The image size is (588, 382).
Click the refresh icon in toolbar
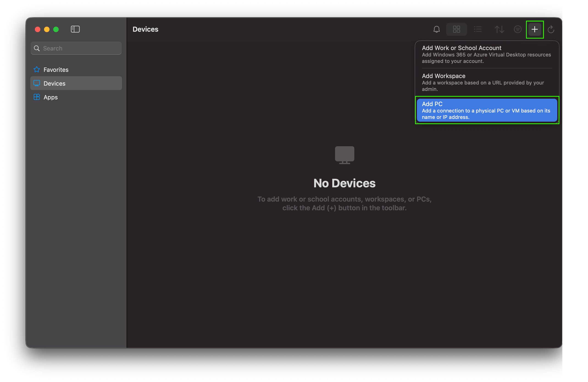point(551,29)
